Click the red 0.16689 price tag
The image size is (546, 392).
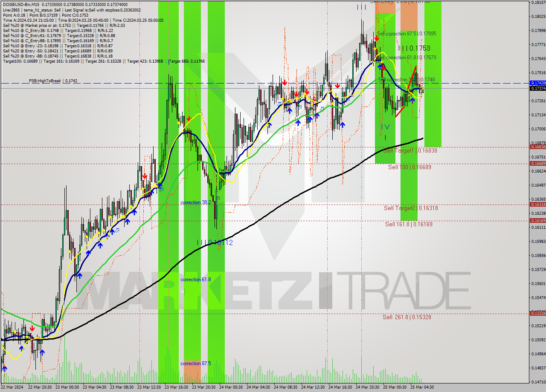537,163
